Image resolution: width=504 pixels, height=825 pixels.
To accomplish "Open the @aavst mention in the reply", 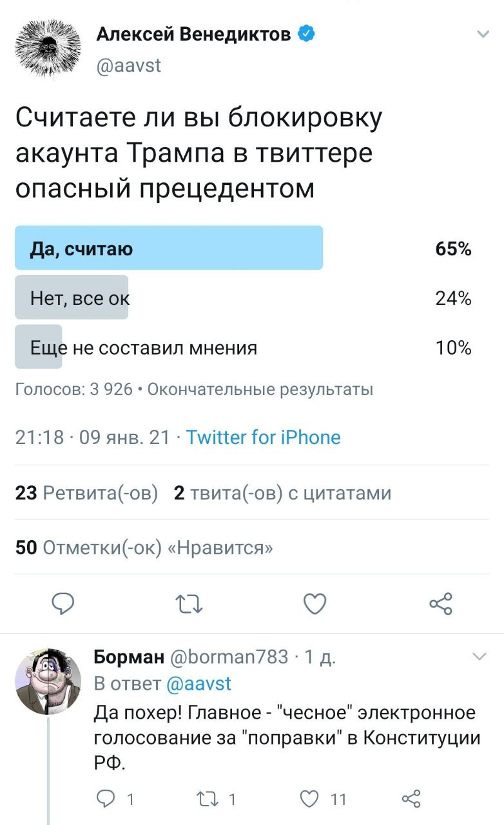I will (199, 683).
